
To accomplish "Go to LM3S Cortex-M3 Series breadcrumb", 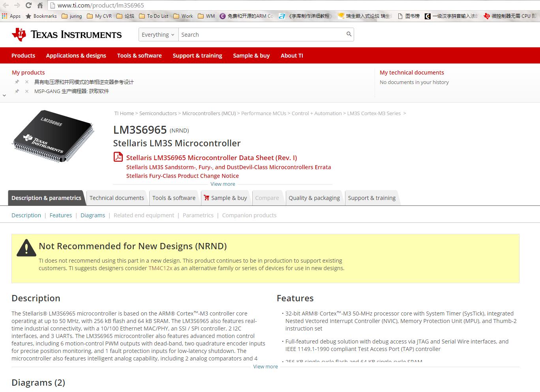I will point(374,114).
